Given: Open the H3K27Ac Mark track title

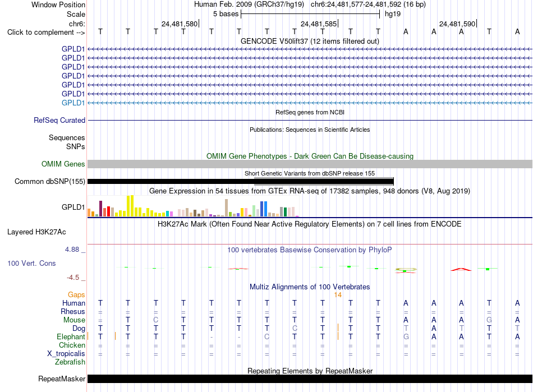Looking at the screenshot, I should [x=310, y=224].
